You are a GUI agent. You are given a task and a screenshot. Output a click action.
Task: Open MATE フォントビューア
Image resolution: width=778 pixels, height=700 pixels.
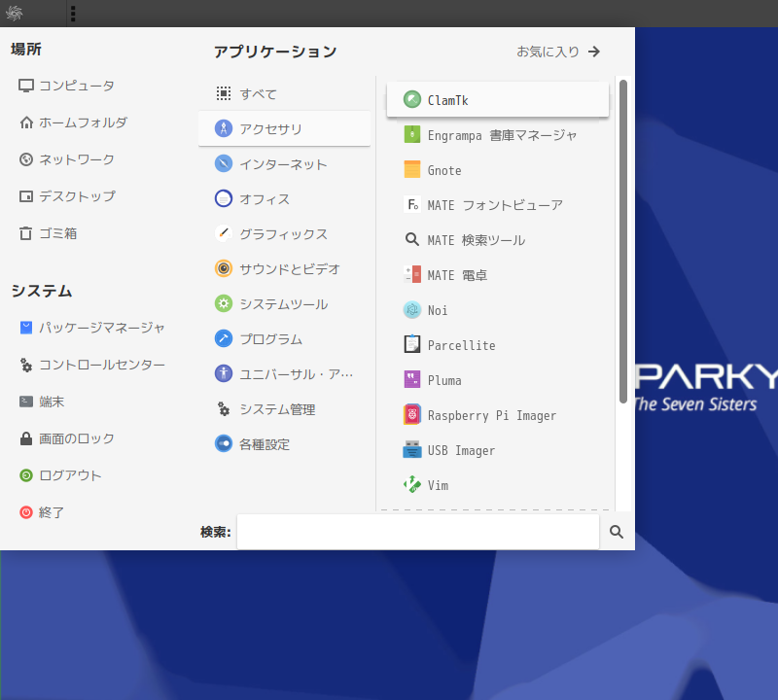(x=498, y=205)
